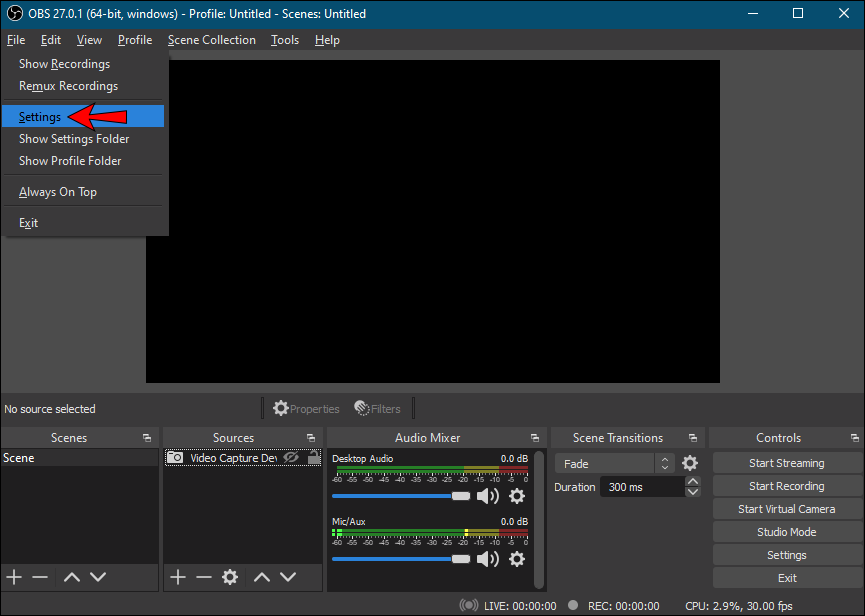The height and width of the screenshot is (616, 865).
Task: Mute the Desktop Audio speaker
Action: 488,496
